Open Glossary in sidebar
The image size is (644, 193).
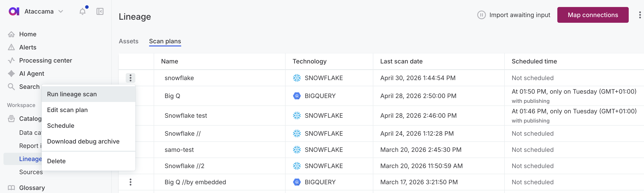(32, 188)
